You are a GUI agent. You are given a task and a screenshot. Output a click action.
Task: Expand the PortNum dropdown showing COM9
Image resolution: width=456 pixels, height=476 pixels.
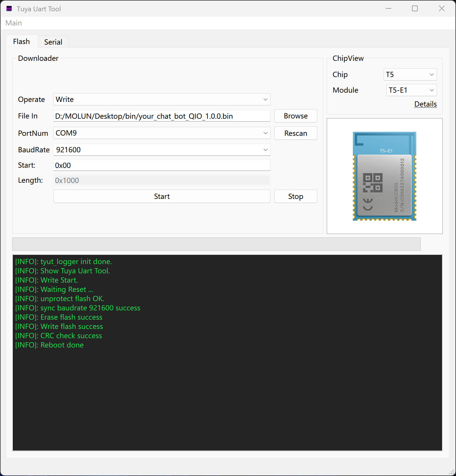(x=162, y=133)
